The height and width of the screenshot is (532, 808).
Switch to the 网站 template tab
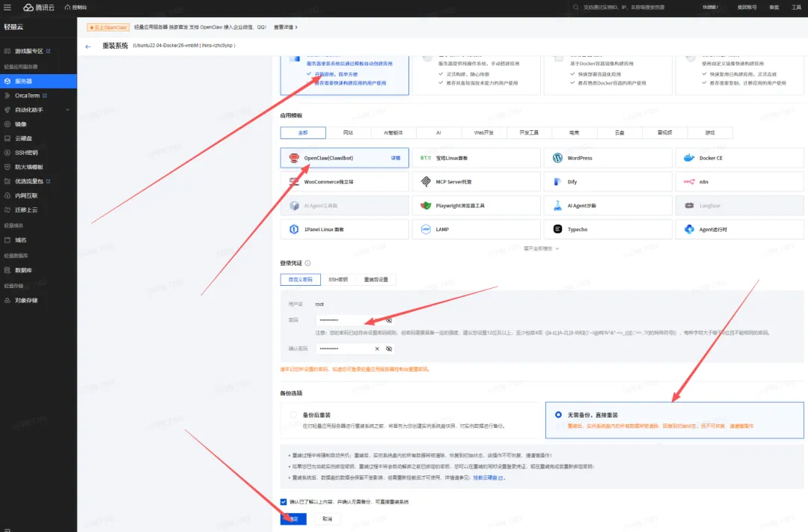point(349,132)
